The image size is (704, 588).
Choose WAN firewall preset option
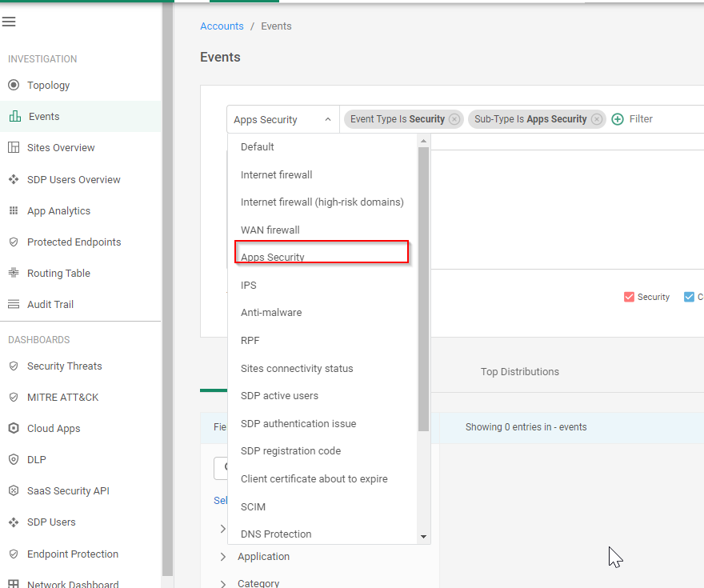click(270, 230)
